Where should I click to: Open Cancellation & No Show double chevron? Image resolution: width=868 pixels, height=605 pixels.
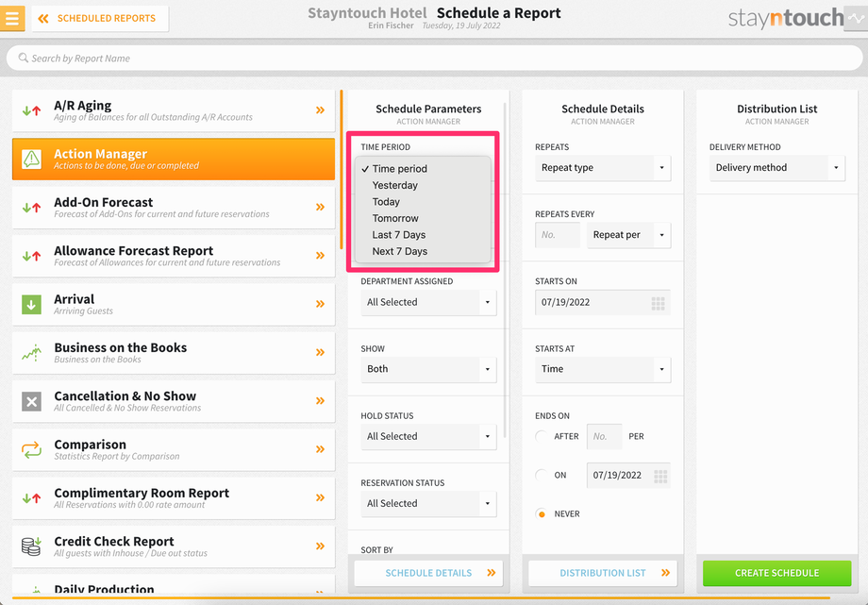coord(320,401)
